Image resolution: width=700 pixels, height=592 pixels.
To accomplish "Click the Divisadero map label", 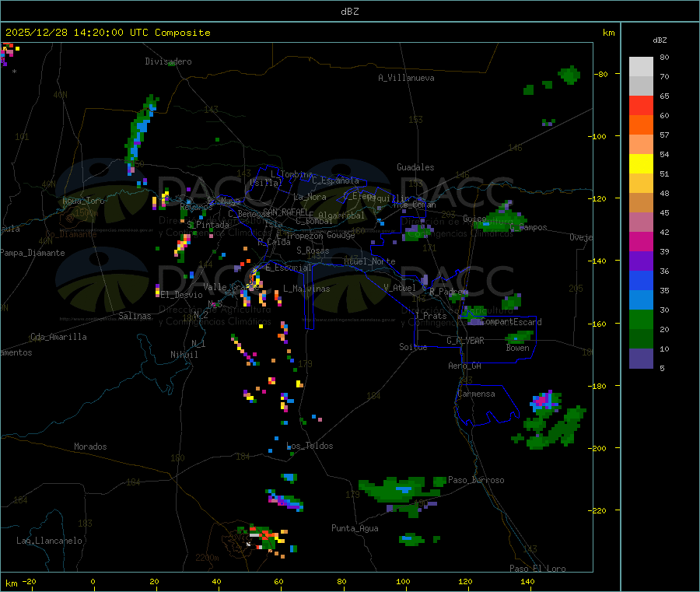I will (168, 61).
